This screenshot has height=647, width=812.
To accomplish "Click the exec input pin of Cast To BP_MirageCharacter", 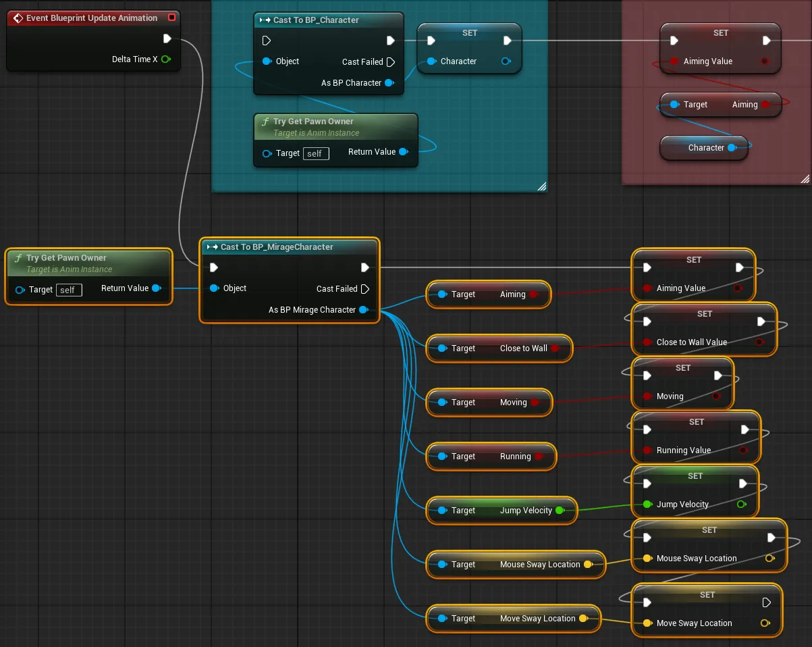I will (x=214, y=267).
